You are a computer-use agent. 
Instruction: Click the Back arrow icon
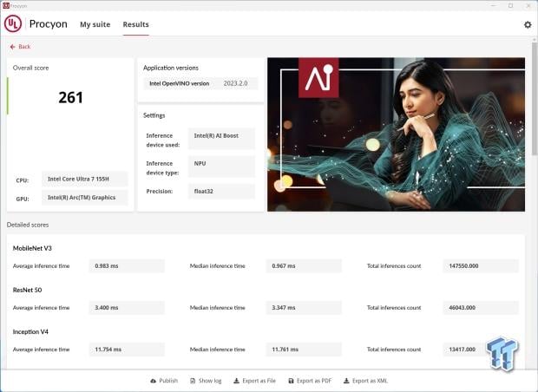click(13, 47)
